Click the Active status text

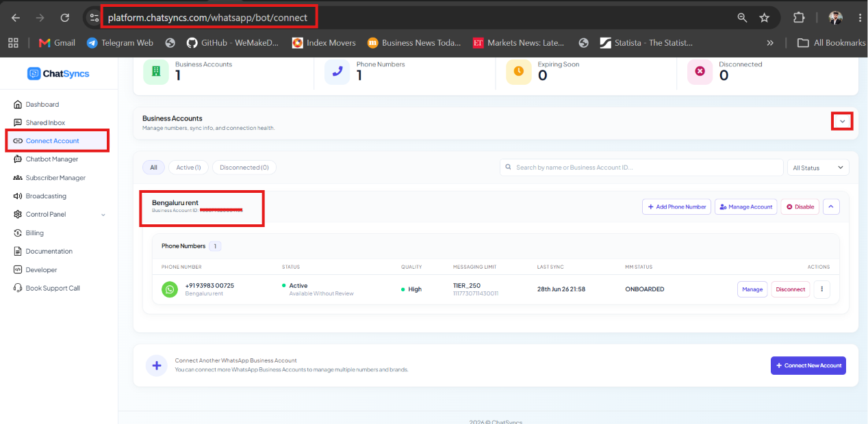pyautogui.click(x=298, y=285)
